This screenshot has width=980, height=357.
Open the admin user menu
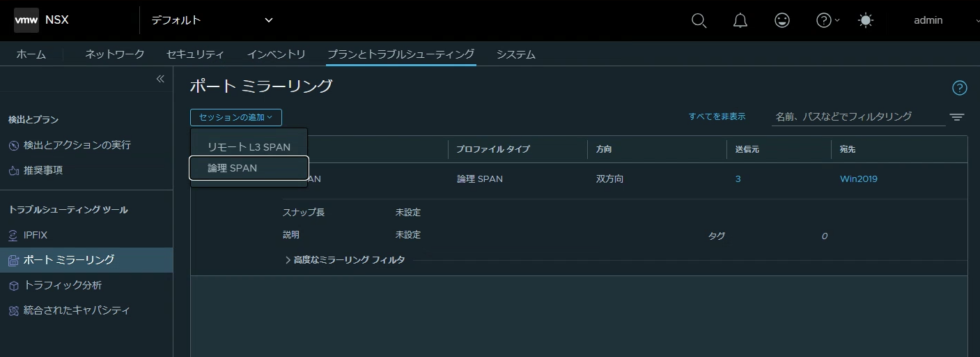pos(928,20)
